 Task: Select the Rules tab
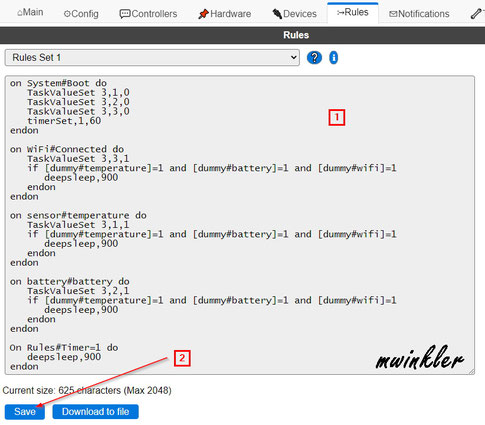[353, 13]
